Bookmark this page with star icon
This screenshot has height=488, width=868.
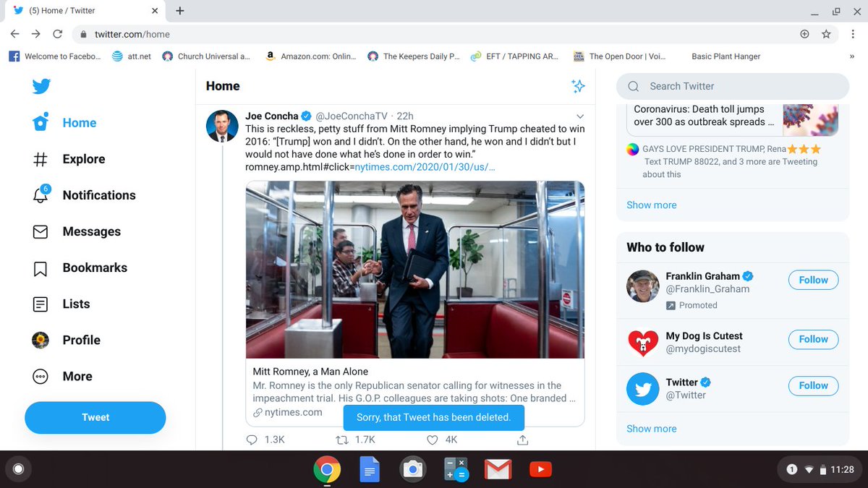826,34
